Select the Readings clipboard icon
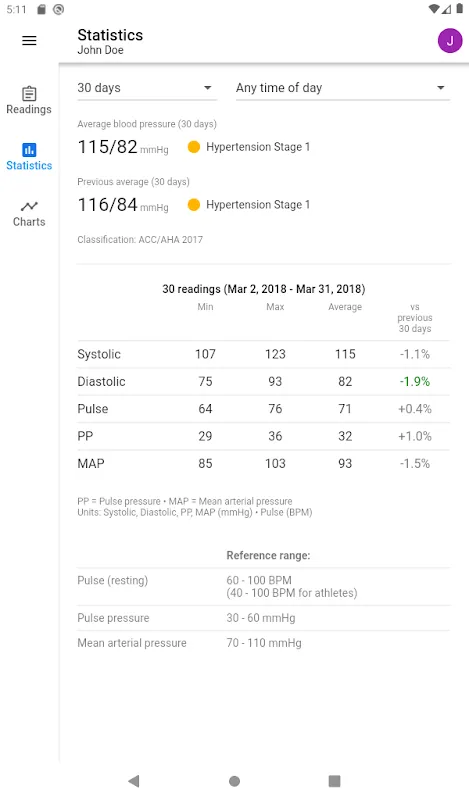The width and height of the screenshot is (469, 800). (29, 94)
